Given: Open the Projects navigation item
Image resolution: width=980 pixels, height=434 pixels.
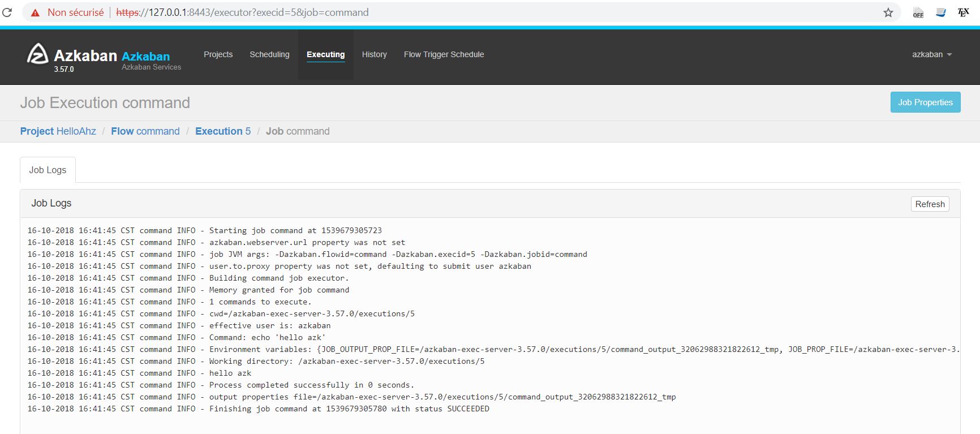Looking at the screenshot, I should click(x=218, y=54).
